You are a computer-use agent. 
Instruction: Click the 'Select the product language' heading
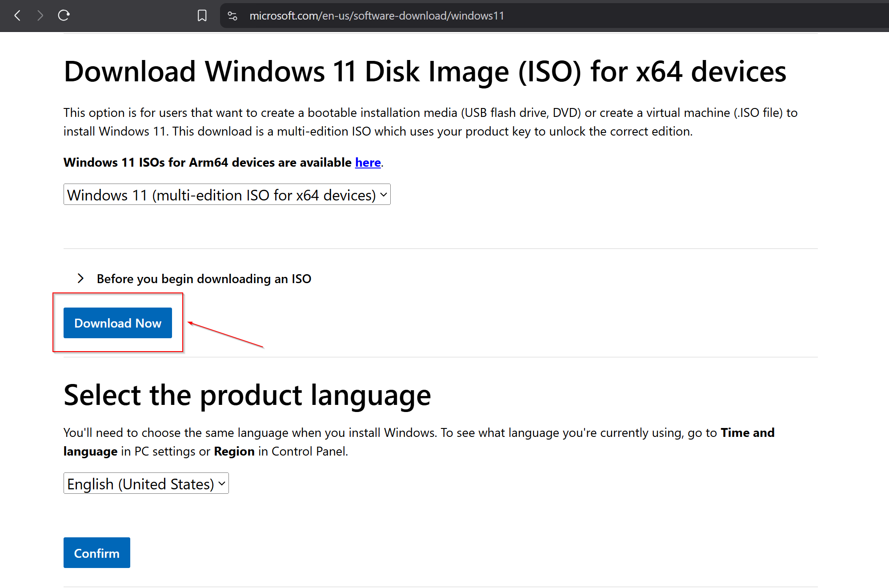[x=247, y=395]
